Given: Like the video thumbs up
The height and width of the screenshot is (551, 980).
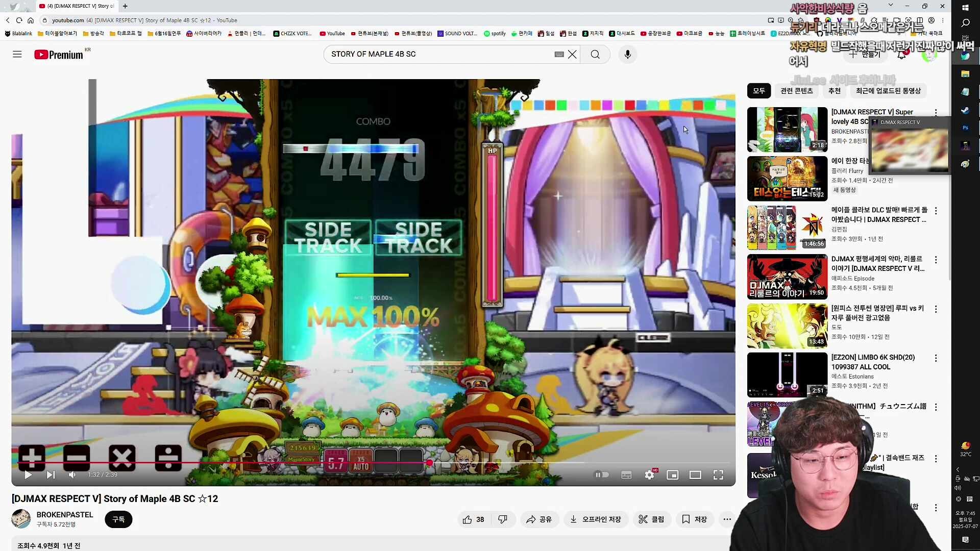Looking at the screenshot, I should pyautogui.click(x=474, y=519).
